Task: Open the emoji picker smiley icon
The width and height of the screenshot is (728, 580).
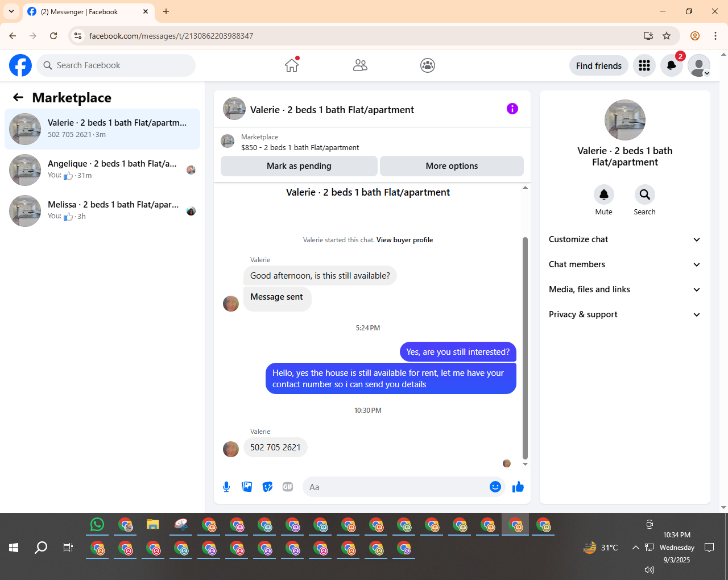Action: 495,487
